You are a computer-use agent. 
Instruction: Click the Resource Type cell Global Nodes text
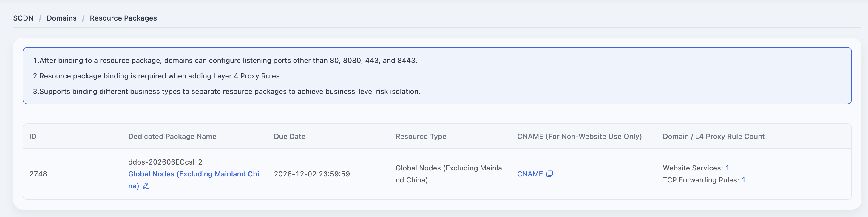[449, 174]
